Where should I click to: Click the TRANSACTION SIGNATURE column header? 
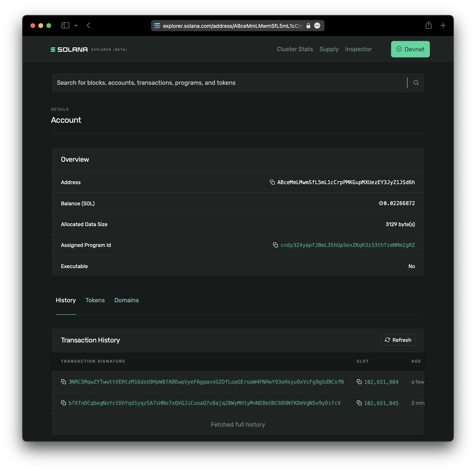93,361
